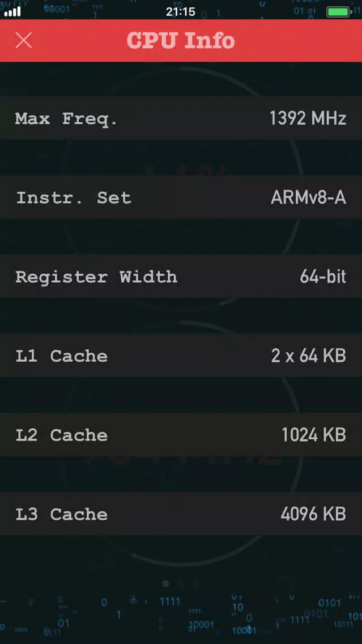
Task: Tap the 2 x 64 KB value
Action: click(308, 355)
